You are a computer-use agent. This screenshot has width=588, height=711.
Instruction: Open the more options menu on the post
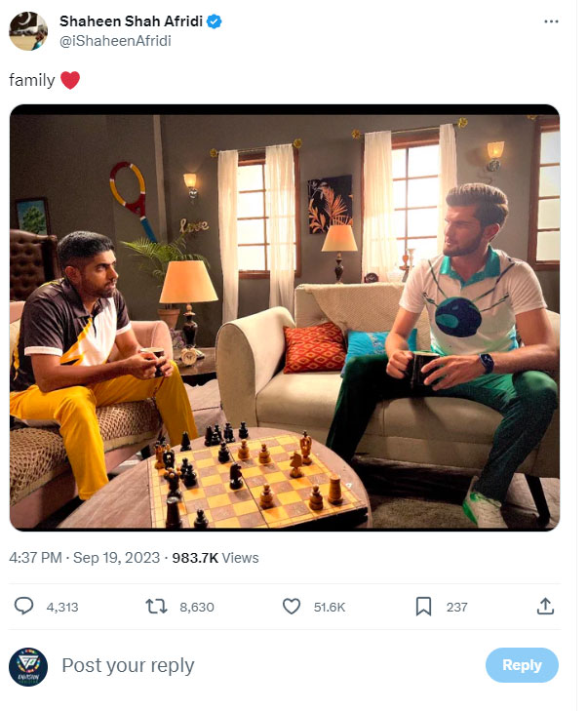[553, 22]
